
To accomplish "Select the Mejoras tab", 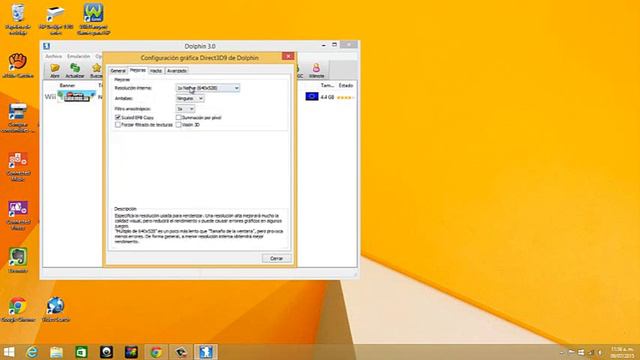I will (138, 70).
